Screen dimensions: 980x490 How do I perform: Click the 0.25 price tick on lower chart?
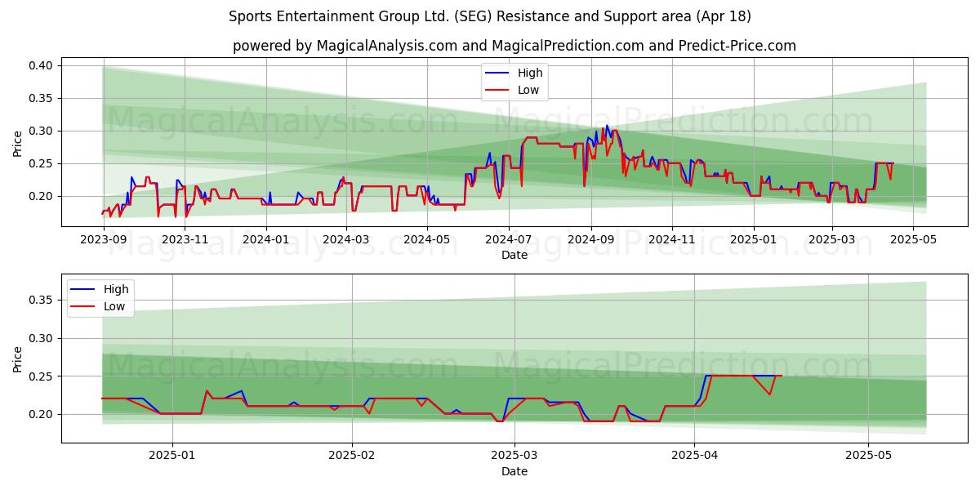point(42,376)
